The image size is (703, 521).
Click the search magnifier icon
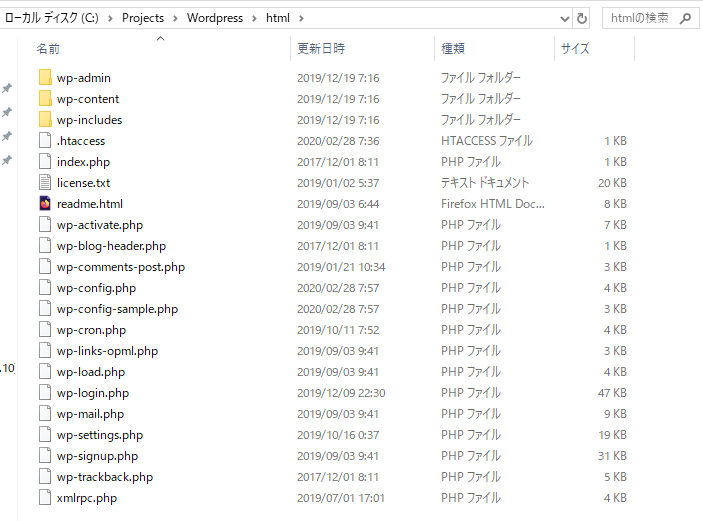[x=685, y=18]
